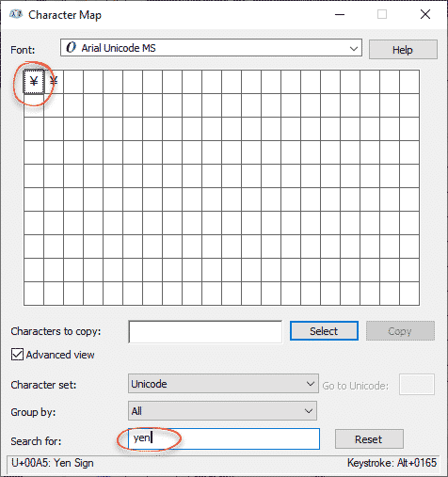Viewport: 448px width, 477px height.
Task: Click the Select button
Action: (x=324, y=331)
